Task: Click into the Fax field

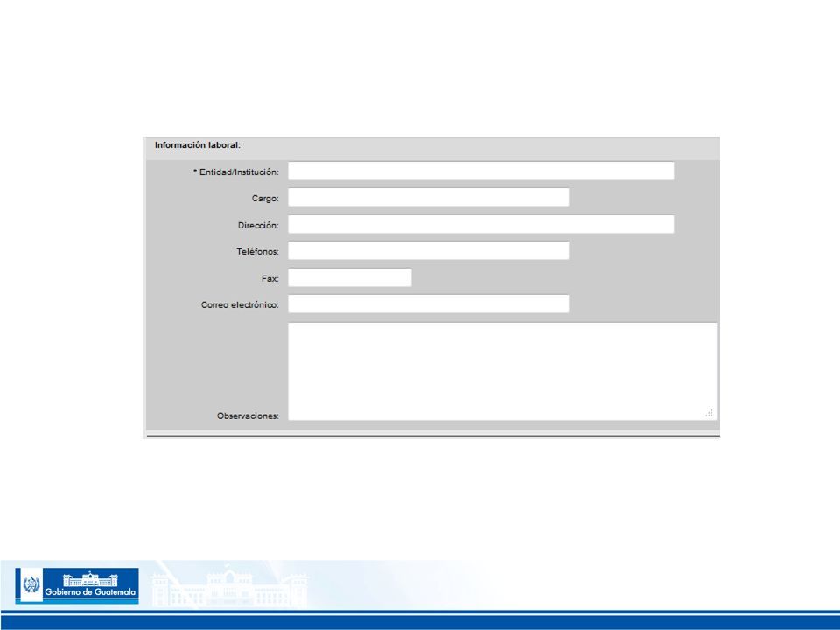Action: [x=350, y=277]
